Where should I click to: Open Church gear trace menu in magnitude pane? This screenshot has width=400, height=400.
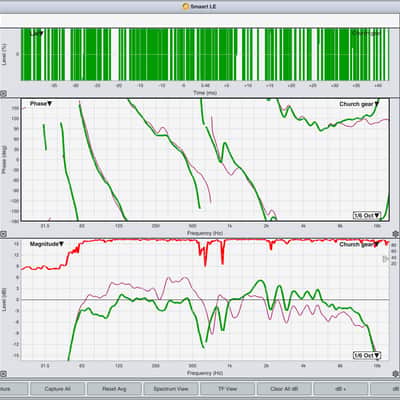point(359,245)
